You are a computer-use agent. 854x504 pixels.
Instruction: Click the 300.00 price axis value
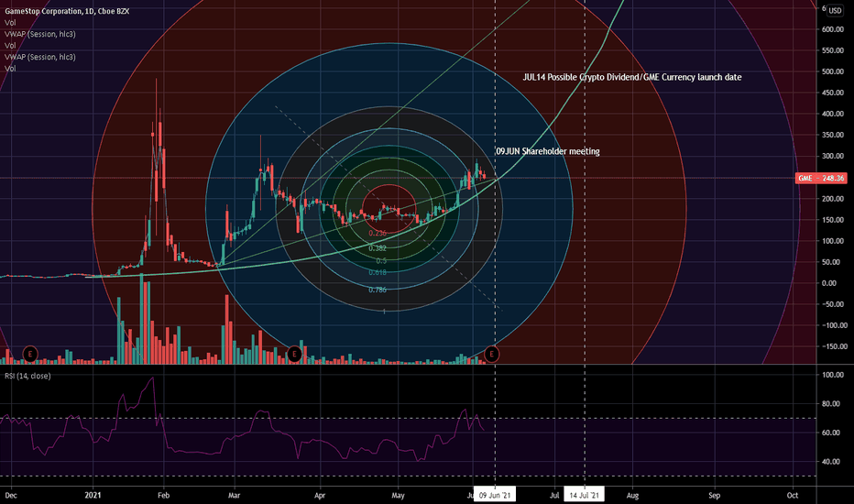pos(833,157)
